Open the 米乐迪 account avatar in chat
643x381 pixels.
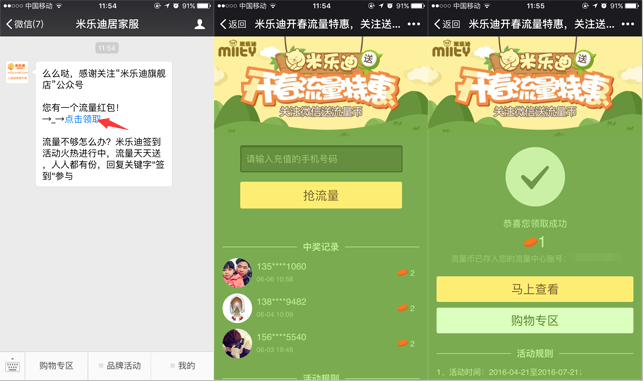click(17, 72)
